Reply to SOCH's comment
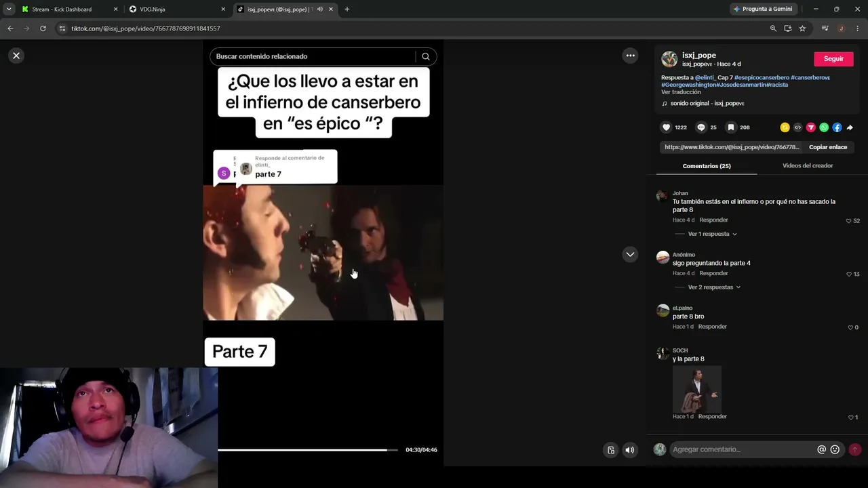Viewport: 868px width, 488px height. click(712, 416)
